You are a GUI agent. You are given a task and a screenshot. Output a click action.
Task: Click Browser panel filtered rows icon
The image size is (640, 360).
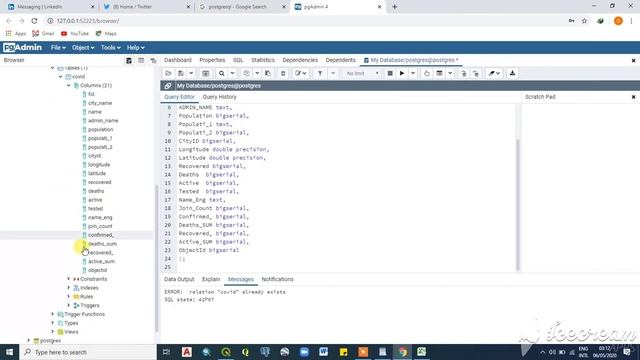coord(153,60)
